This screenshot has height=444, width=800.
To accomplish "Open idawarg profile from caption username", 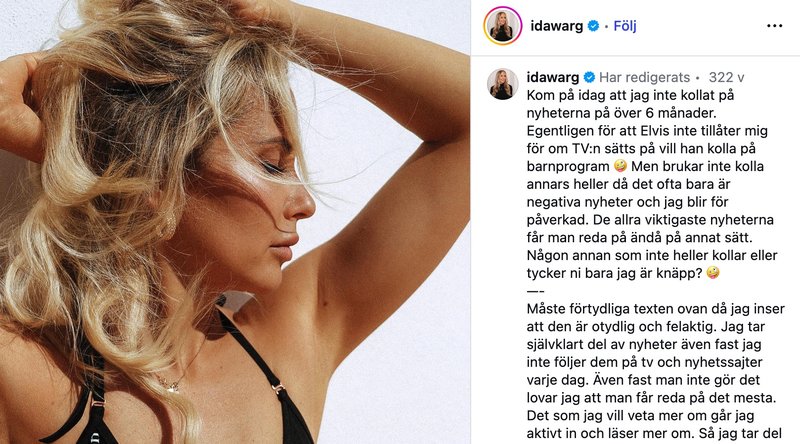I will (x=553, y=78).
